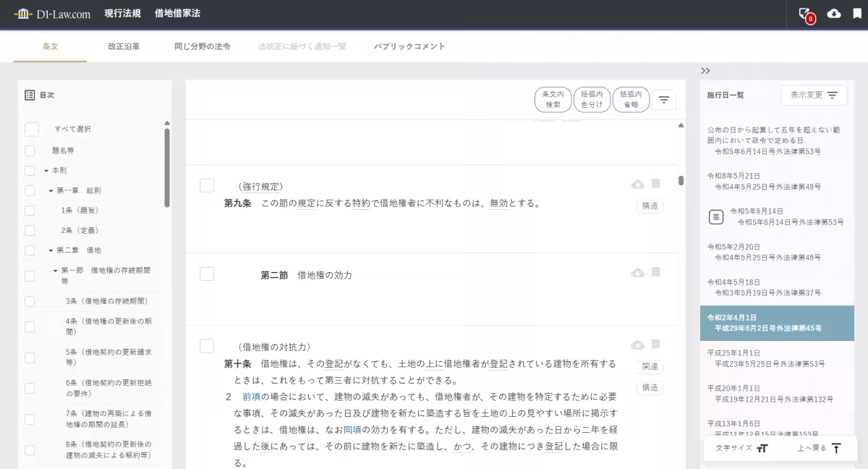Click the filter icon beside 括弧内省略 button
The width and height of the screenshot is (868, 469).
point(663,99)
